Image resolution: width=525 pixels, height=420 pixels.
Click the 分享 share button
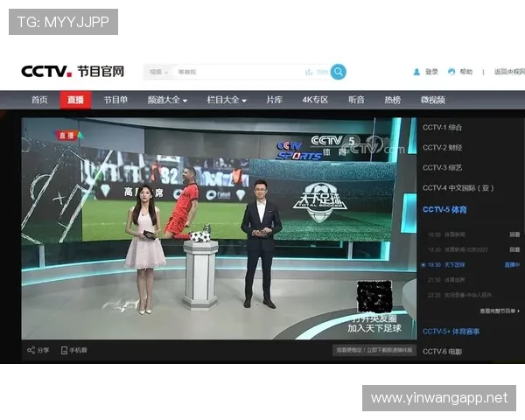pos(38,350)
